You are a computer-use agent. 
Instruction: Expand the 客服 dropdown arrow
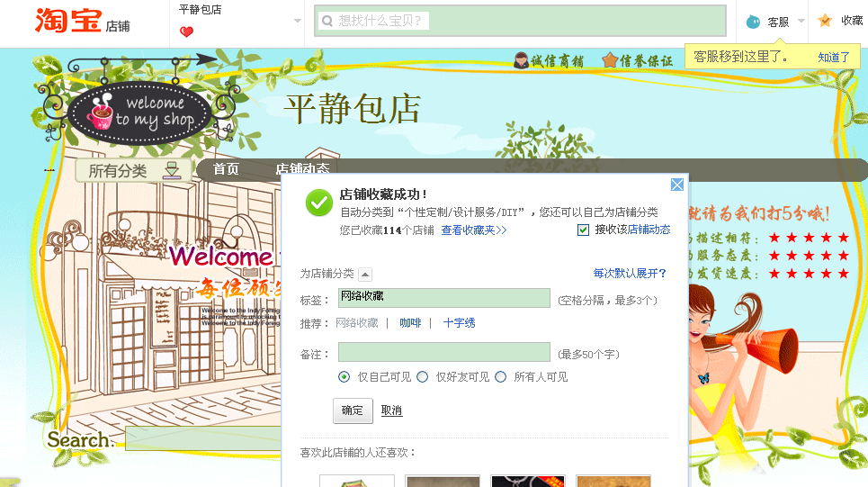click(x=801, y=22)
